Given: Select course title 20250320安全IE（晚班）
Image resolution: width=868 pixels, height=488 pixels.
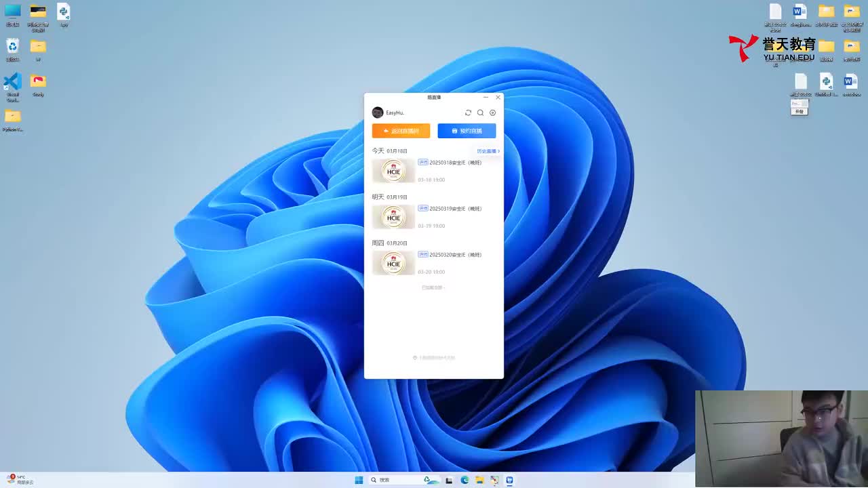Looking at the screenshot, I should (455, 255).
